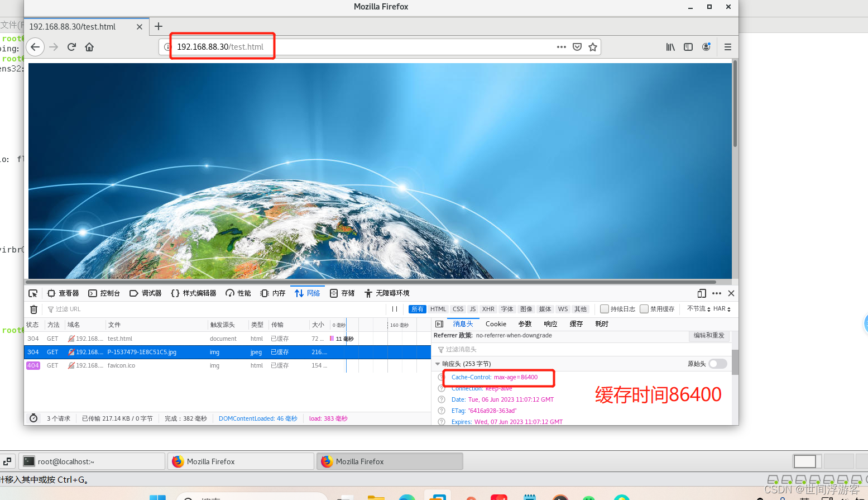
Task: Filter requests by CSS type
Action: point(458,309)
